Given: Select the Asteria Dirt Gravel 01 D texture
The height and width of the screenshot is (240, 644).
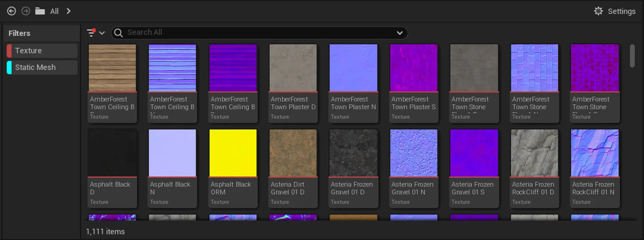Looking at the screenshot, I should tap(293, 168).
